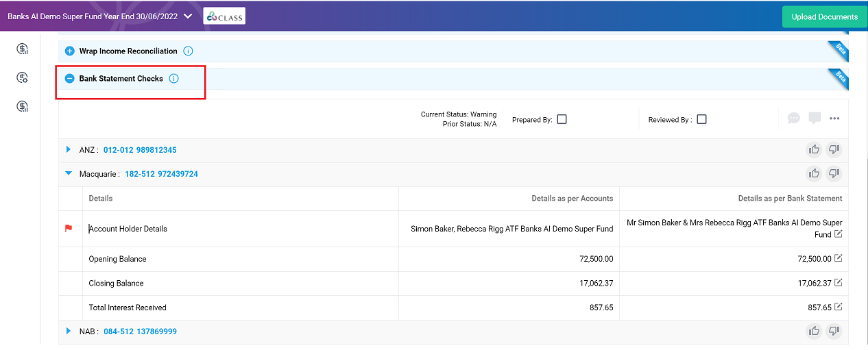Open the fund year dropdown chevron
This screenshot has height=350, width=868.
tap(188, 16)
